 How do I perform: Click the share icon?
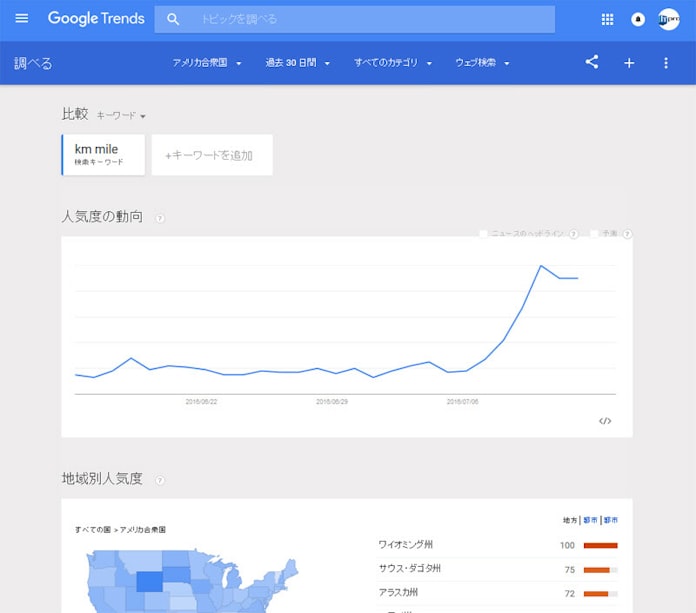tap(592, 62)
